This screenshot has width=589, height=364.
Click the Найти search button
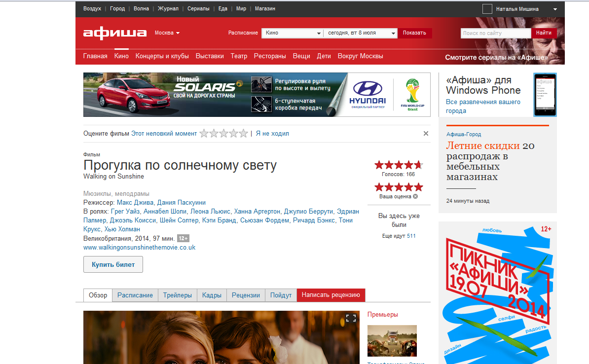pos(544,33)
